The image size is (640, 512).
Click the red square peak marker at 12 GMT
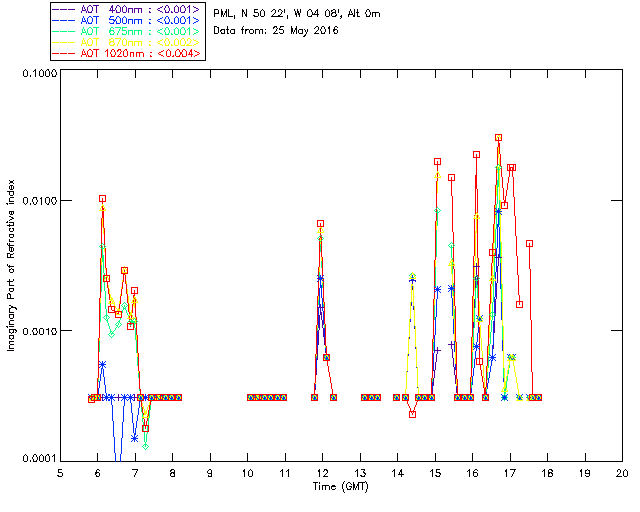click(x=320, y=224)
